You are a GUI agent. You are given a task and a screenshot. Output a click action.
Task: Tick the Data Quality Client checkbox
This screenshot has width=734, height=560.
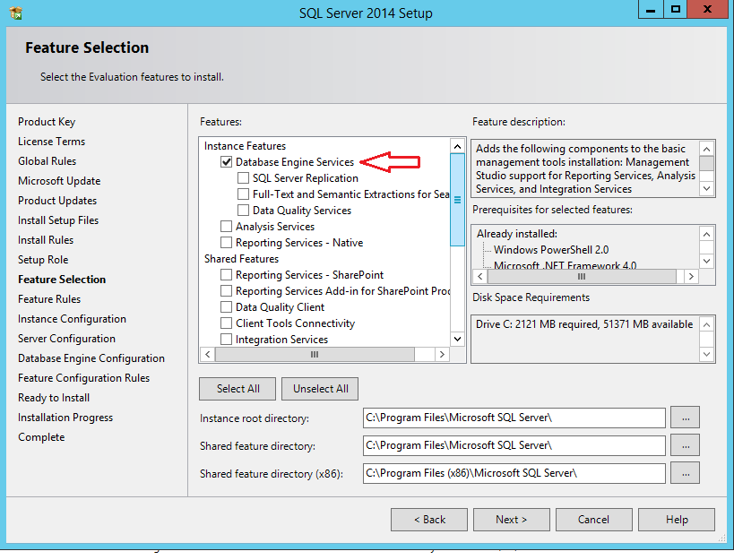point(226,307)
